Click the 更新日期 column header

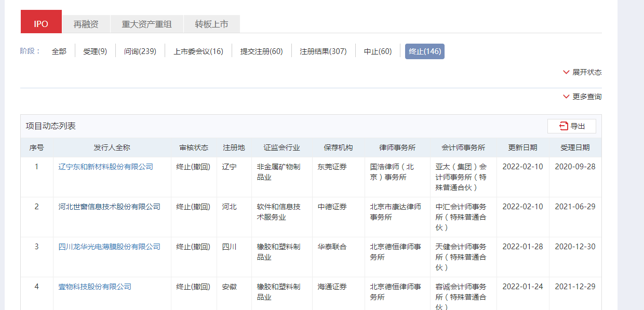[522, 147]
